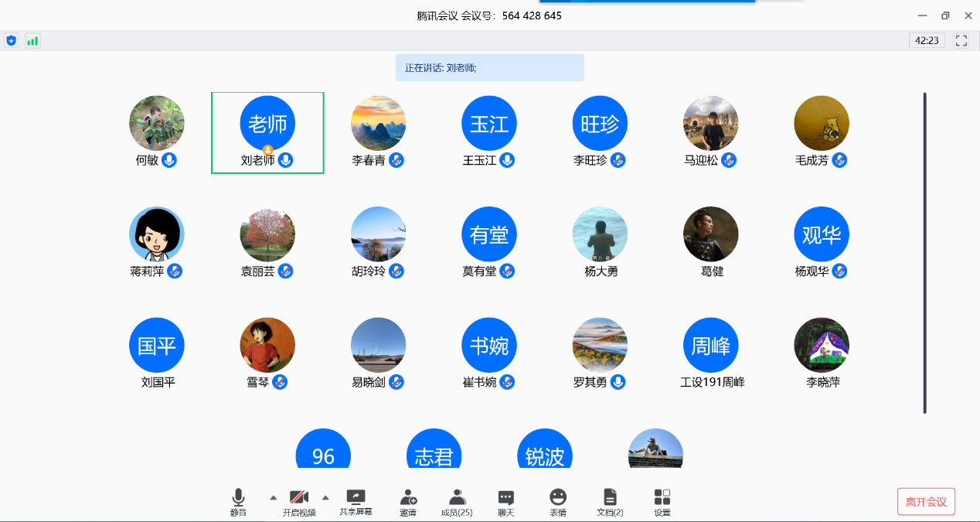Click the 42:23 meeting timer
Screen dimensions: 980x522
pos(927,41)
